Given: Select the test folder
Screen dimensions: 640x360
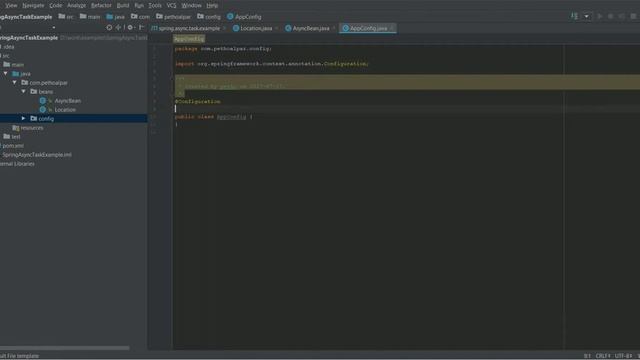Looking at the screenshot, I should click(x=12, y=137).
